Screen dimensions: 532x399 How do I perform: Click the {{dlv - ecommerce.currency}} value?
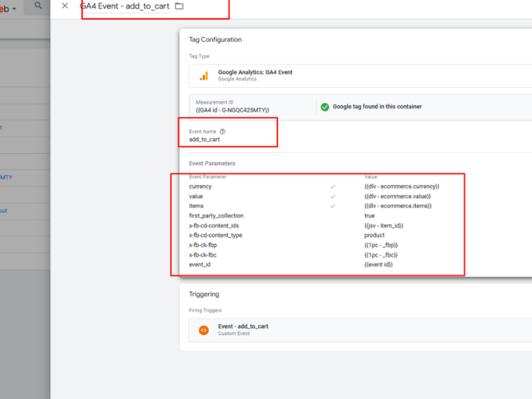point(402,187)
